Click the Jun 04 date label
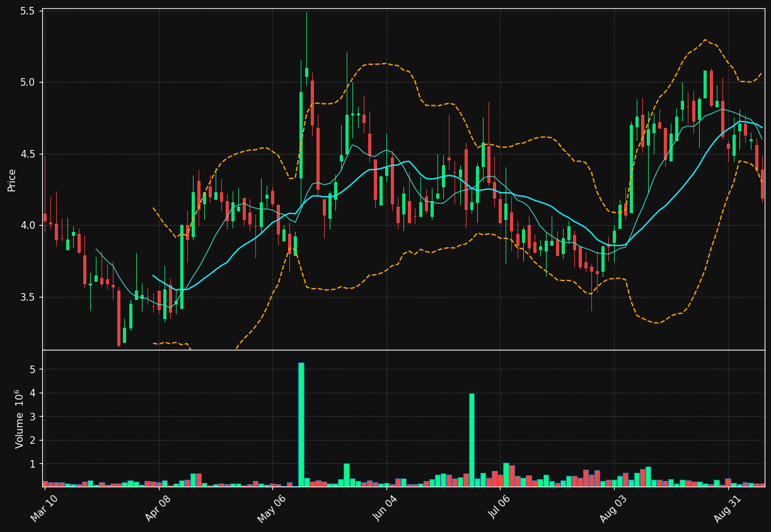771x532 pixels. point(386,509)
